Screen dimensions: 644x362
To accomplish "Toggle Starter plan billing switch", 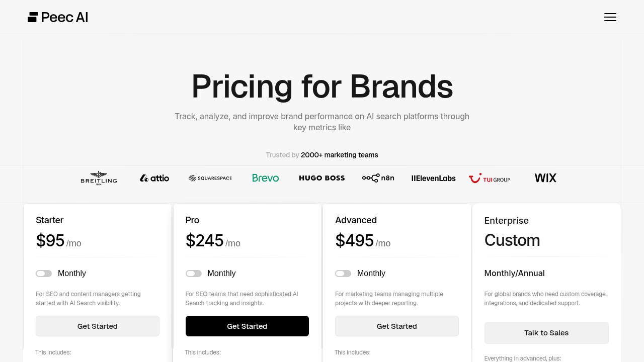I will (44, 274).
